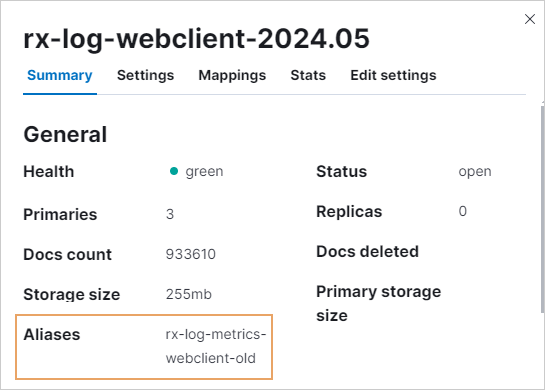Screen dimensions: 545x390
Task: Click the vertical scrollbar on the right
Action: (543, 209)
